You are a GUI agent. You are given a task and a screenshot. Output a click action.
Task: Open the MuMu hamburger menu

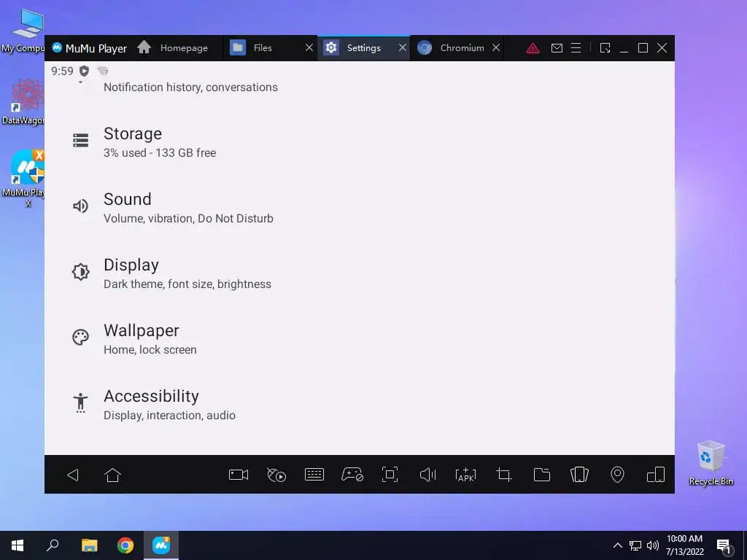tap(576, 48)
